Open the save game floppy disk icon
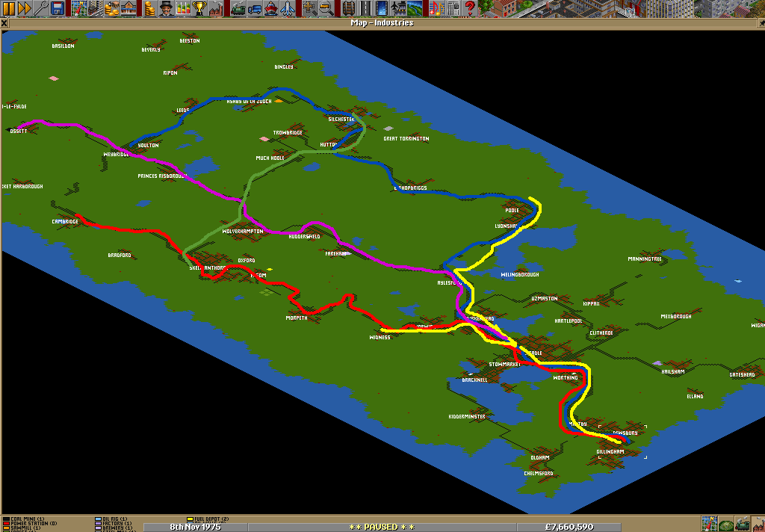 (x=58, y=7)
